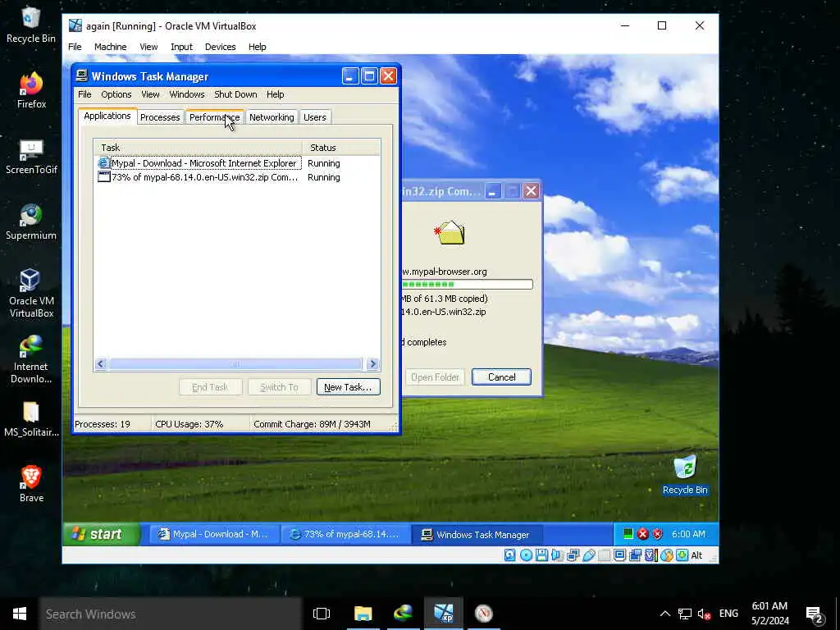This screenshot has width=840, height=630.
Task: Show hidden tray icons chevron
Action: pos(664,614)
